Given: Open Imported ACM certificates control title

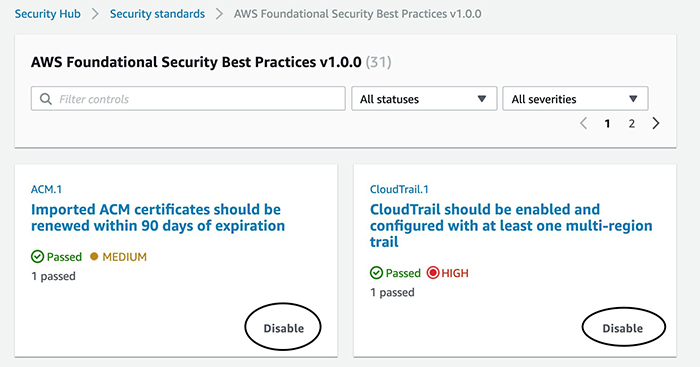Looking at the screenshot, I should (x=158, y=217).
